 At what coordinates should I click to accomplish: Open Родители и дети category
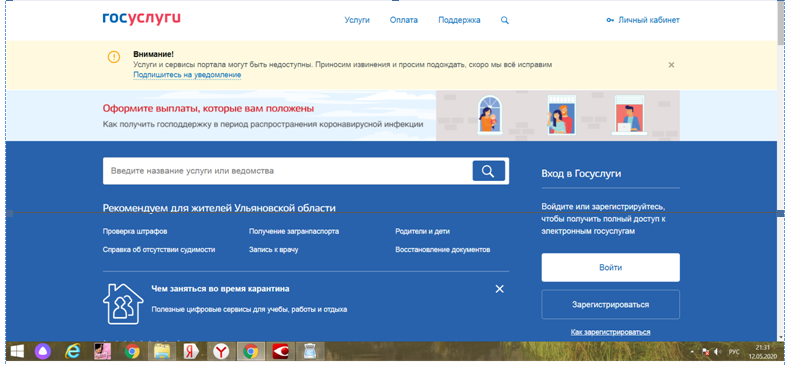click(x=423, y=232)
